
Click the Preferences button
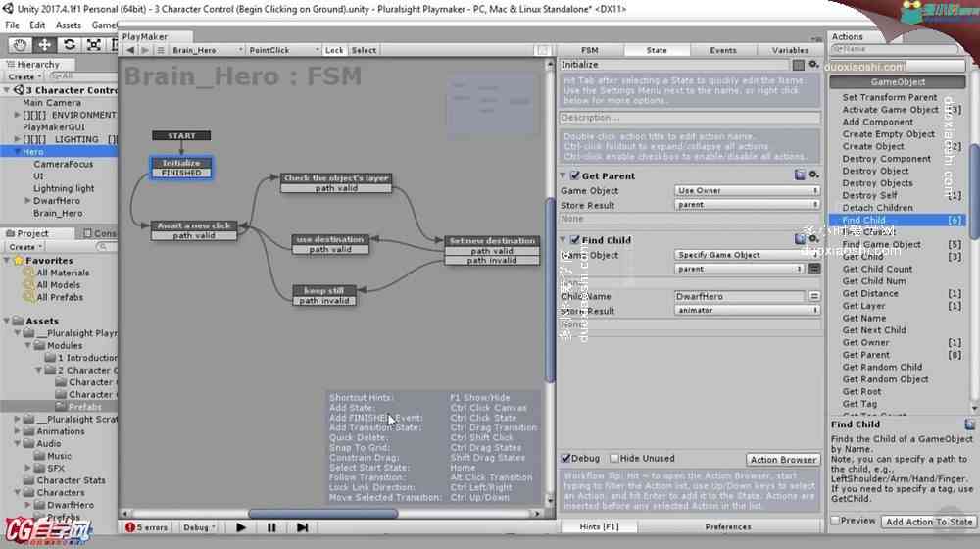pos(728,527)
